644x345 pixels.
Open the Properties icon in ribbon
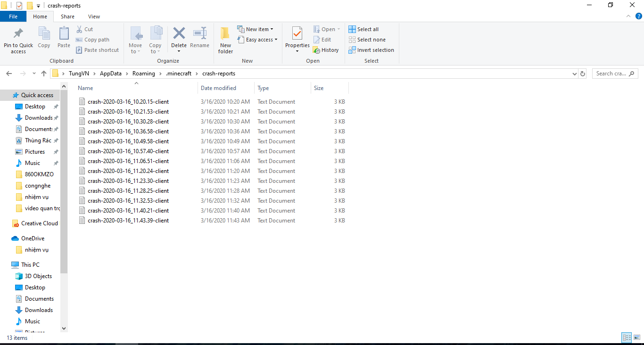[x=297, y=34]
